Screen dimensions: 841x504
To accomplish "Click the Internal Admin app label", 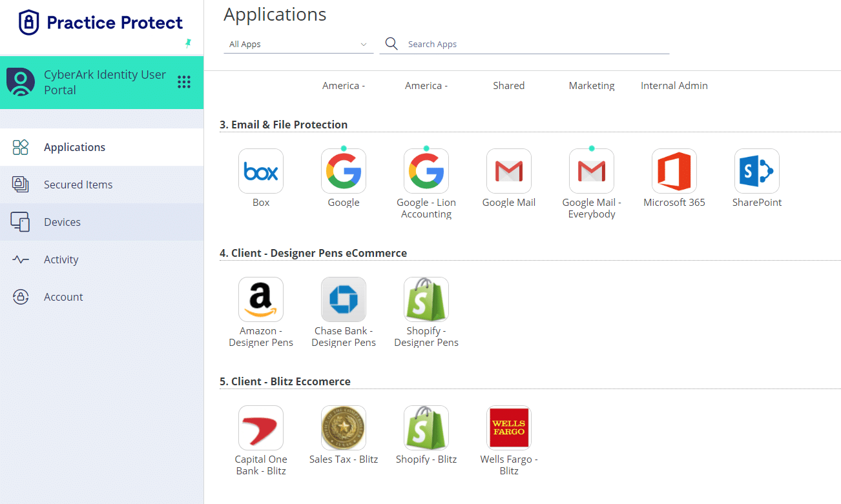I will (674, 85).
